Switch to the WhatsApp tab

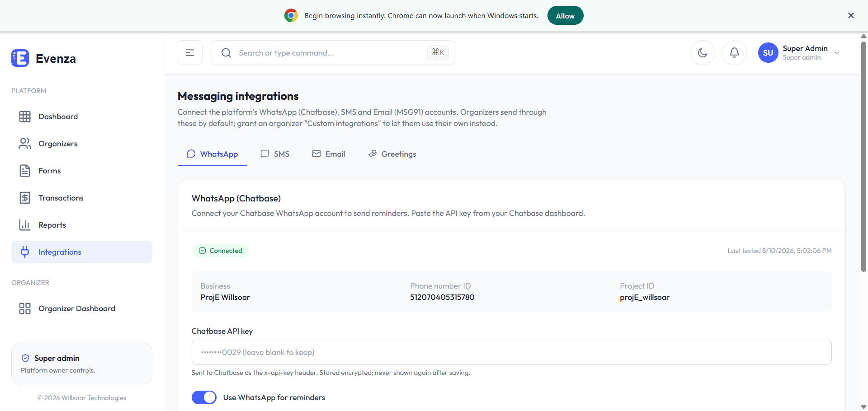pyautogui.click(x=212, y=154)
